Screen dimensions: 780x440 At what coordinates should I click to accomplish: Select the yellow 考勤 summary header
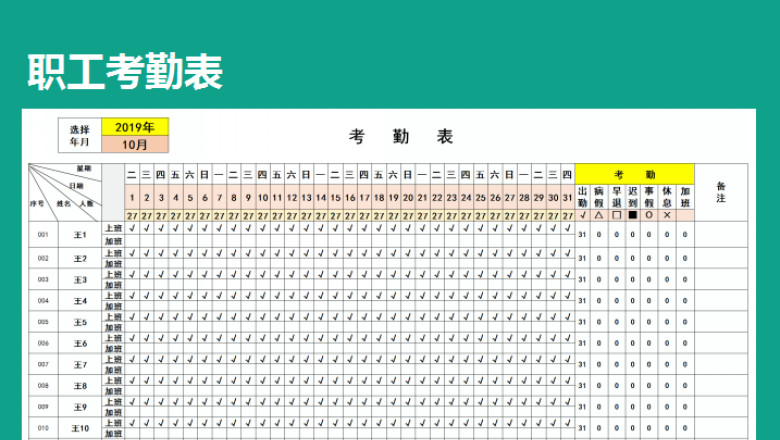pyautogui.click(x=634, y=175)
